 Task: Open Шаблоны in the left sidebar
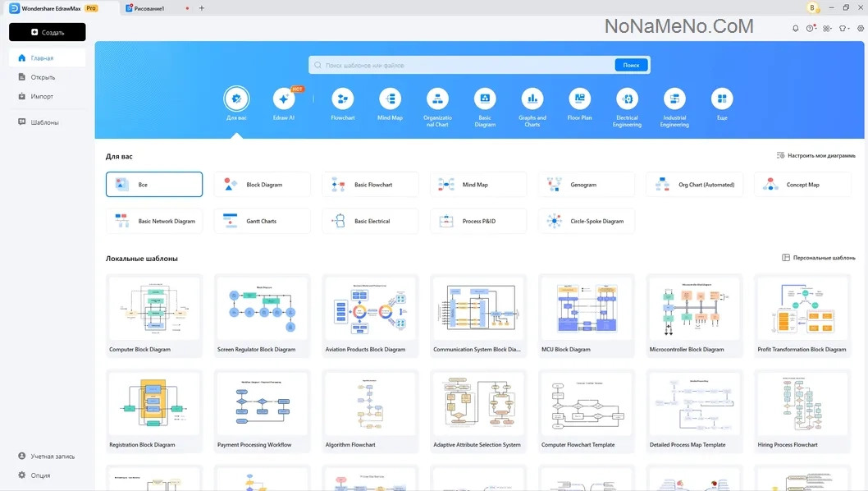point(44,122)
